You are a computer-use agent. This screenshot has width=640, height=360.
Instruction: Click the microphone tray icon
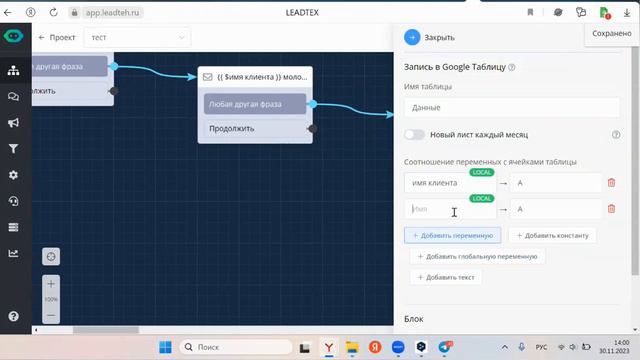pos(522,347)
